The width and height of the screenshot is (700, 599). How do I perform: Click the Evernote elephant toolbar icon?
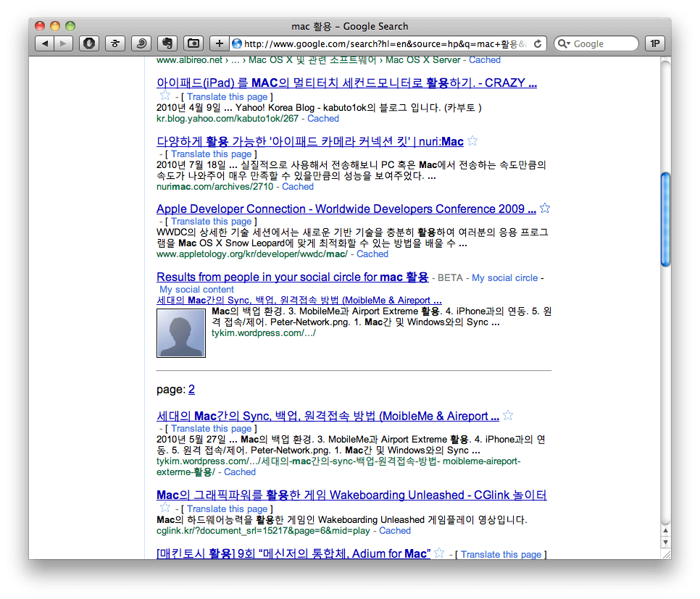[x=167, y=43]
